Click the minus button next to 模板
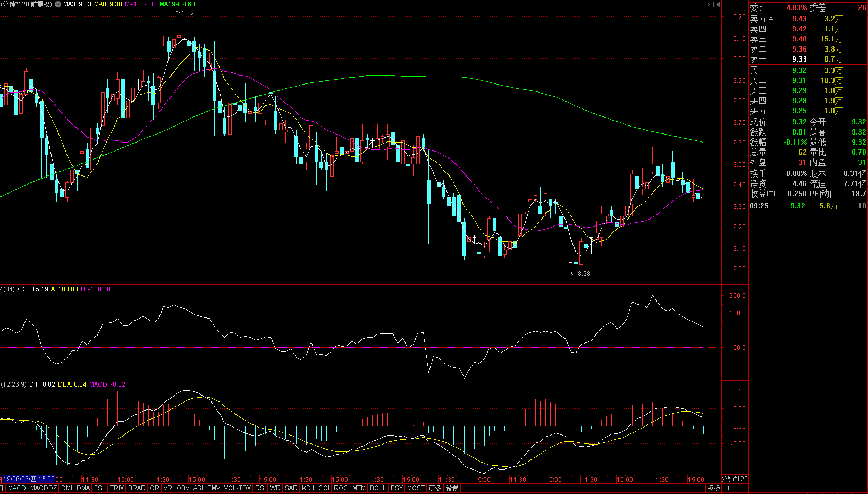The height and width of the screenshot is (494, 868). (741, 488)
